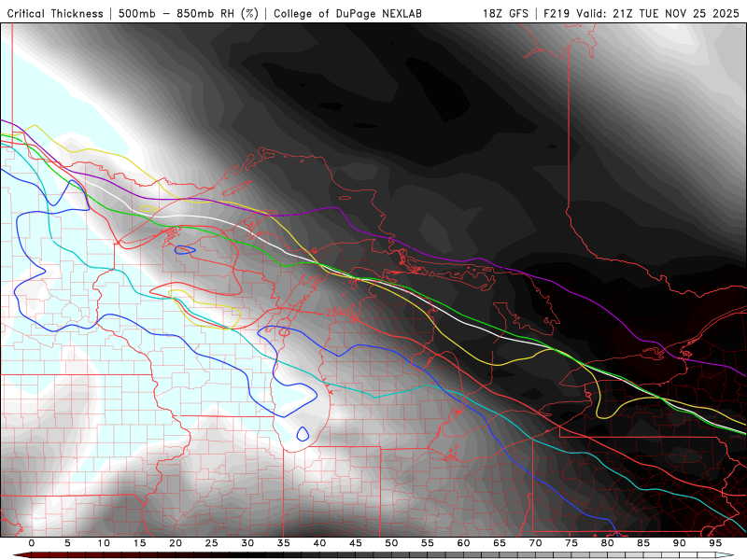Viewport: 747px width, 560px height.
Task: Click the "College of DuPage NEXLAB" text
Action: pos(347,14)
